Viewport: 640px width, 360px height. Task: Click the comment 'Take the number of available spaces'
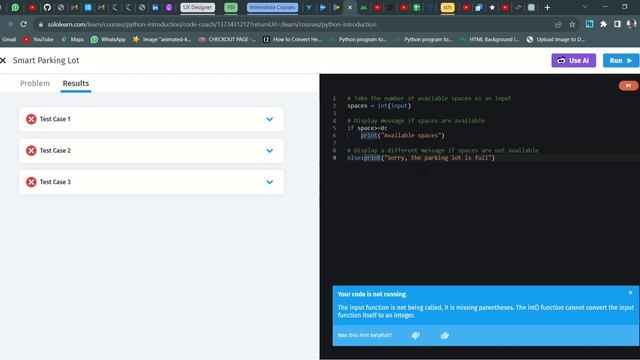coord(429,98)
